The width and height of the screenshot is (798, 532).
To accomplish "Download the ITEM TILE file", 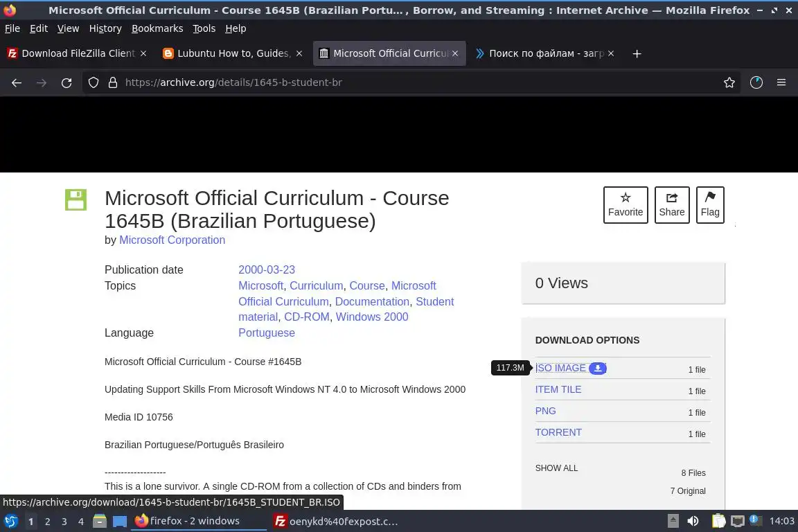I will point(558,389).
